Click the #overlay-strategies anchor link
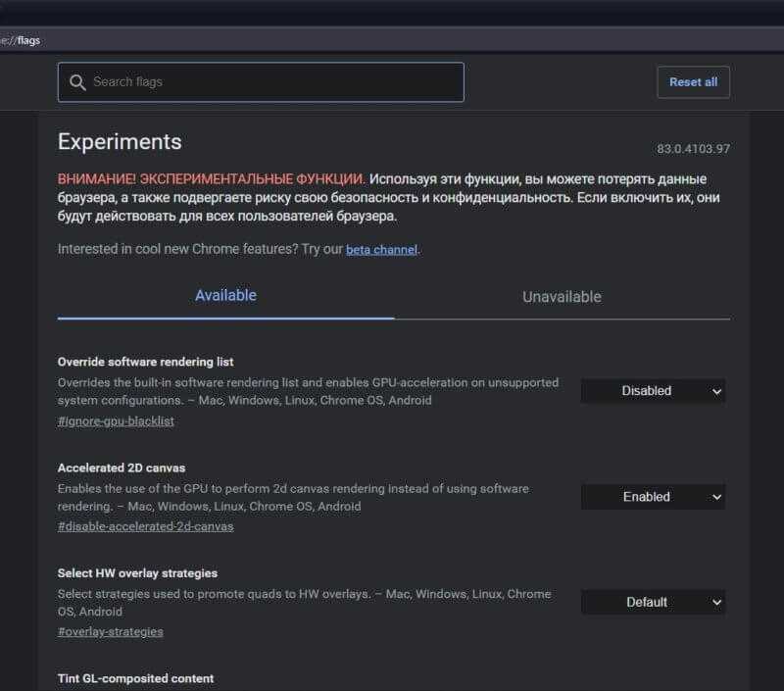Image resolution: width=784 pixels, height=691 pixels. pyautogui.click(x=111, y=632)
